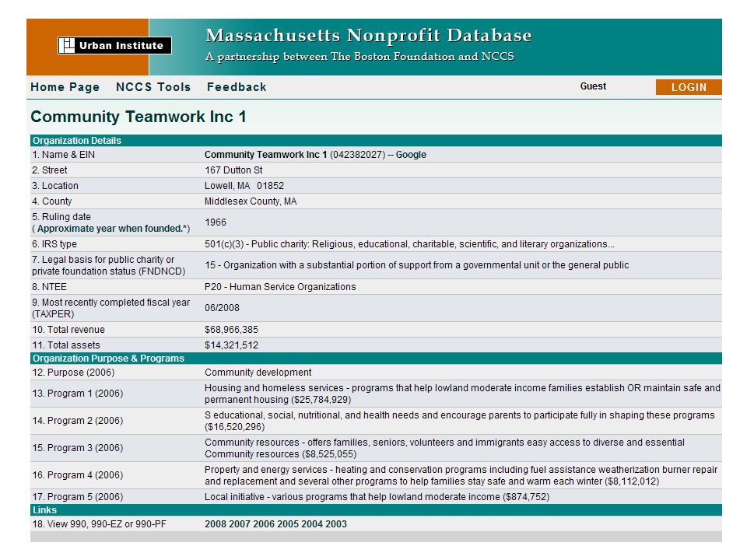
Task: Click the '8. NTEE' row label
Action: pyautogui.click(x=50, y=287)
